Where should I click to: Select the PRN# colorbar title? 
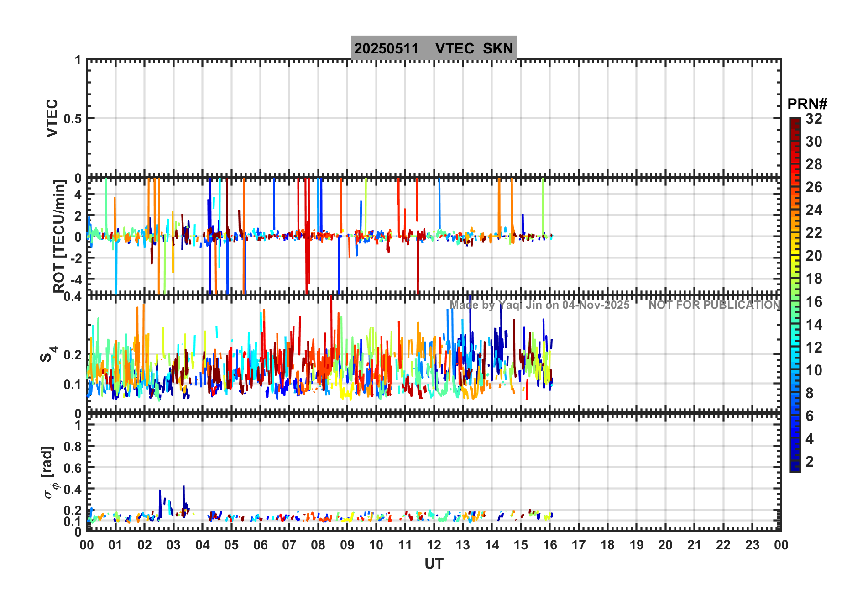pos(807,104)
